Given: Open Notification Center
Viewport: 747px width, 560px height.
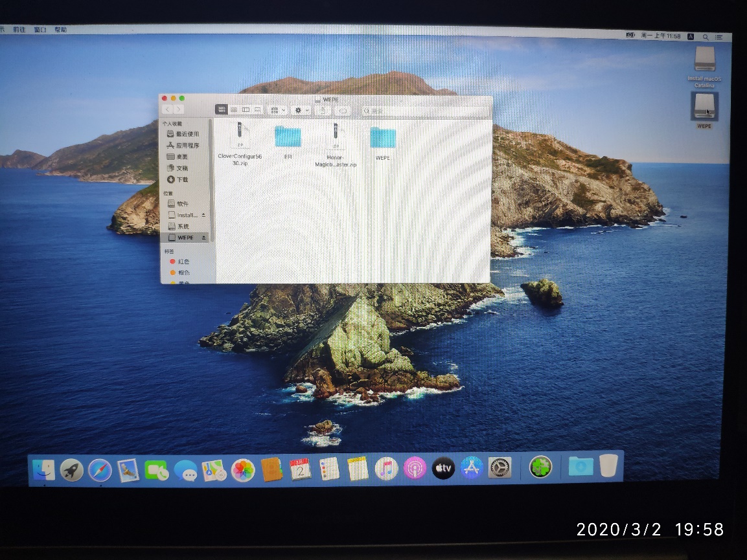Looking at the screenshot, I should (x=719, y=37).
